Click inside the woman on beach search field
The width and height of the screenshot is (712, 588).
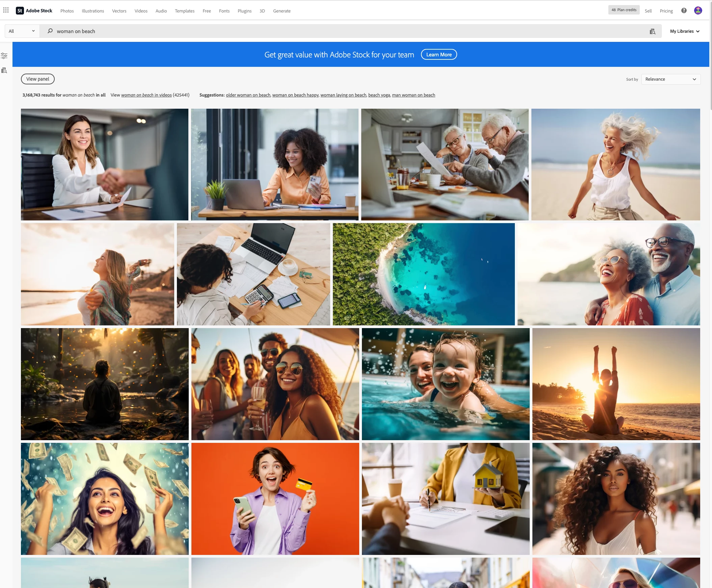click(x=339, y=31)
